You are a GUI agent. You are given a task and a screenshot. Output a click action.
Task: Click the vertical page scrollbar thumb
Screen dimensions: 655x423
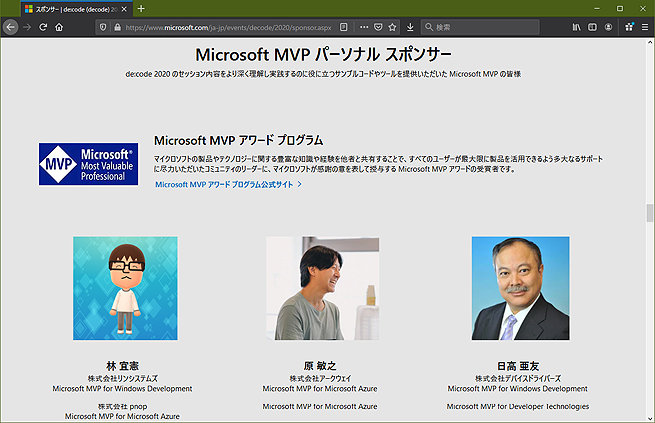pos(649,215)
